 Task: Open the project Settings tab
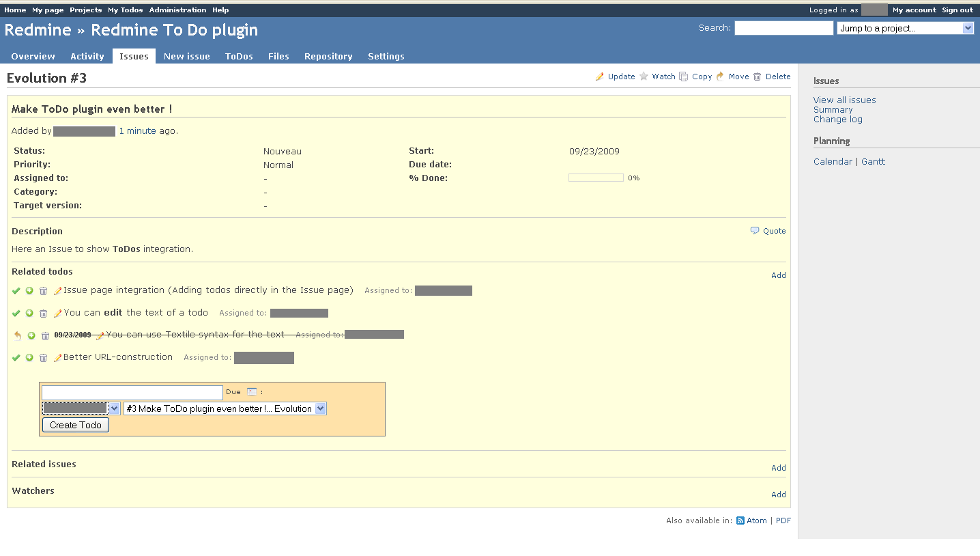coord(386,56)
